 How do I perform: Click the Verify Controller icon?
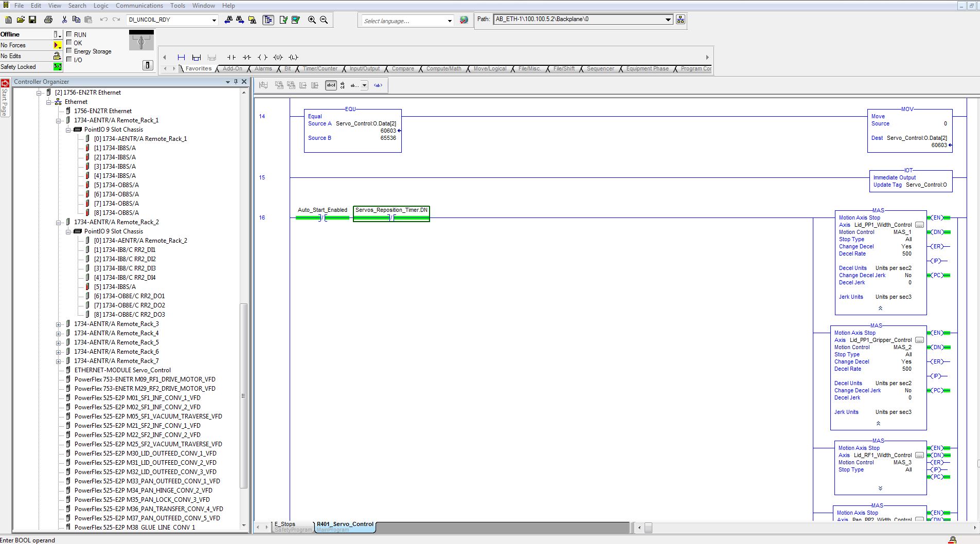coord(296,20)
